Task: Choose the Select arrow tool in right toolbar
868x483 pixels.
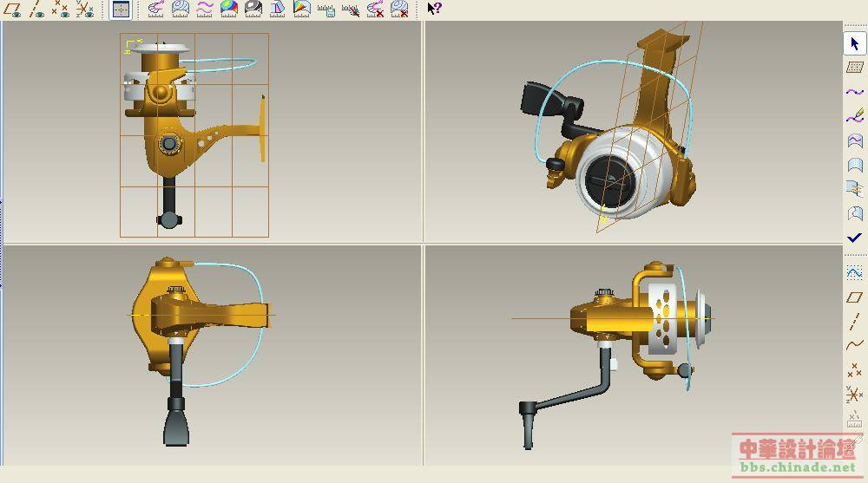Action: (x=855, y=44)
